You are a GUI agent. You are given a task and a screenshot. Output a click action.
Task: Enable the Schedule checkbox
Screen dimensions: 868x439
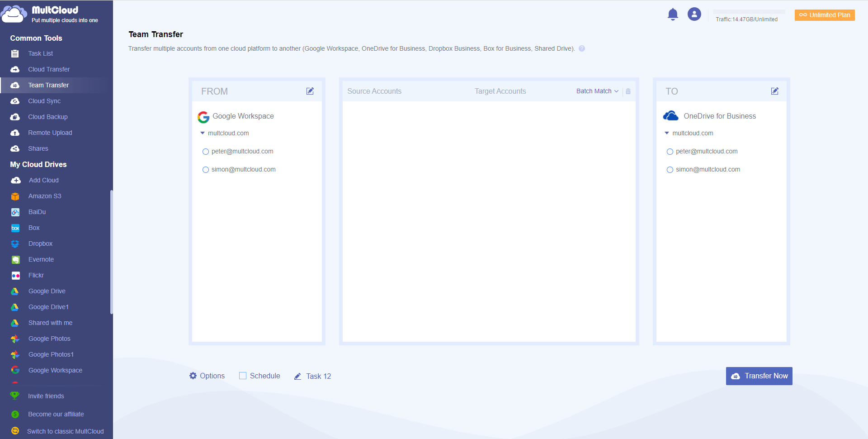pos(243,376)
